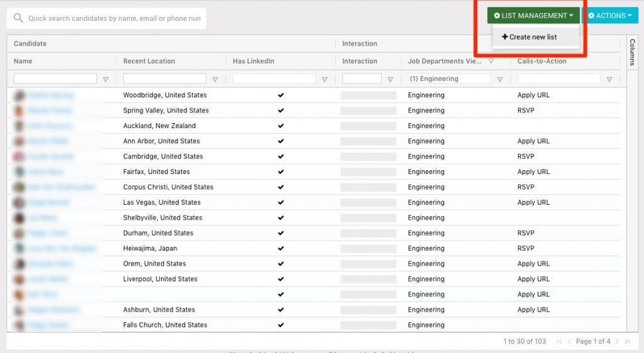Click candidate avatar in the Woodbridge row
This screenshot has width=644, height=353.
(19, 95)
